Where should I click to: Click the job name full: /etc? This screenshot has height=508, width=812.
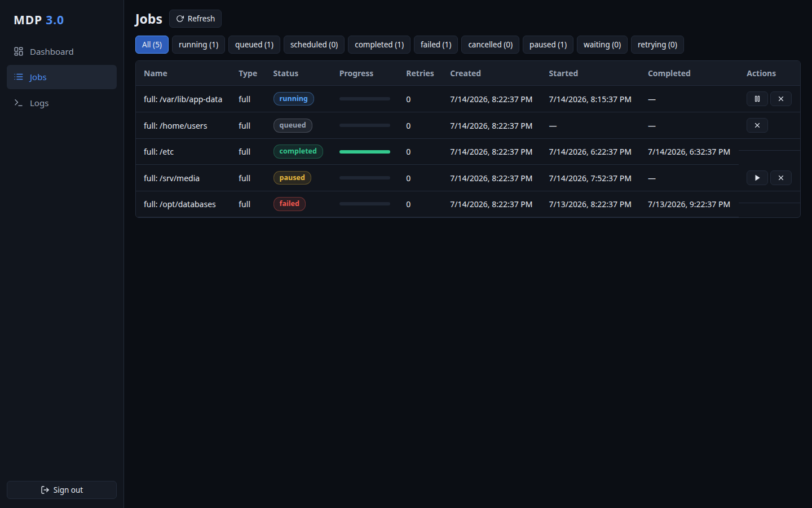point(158,152)
